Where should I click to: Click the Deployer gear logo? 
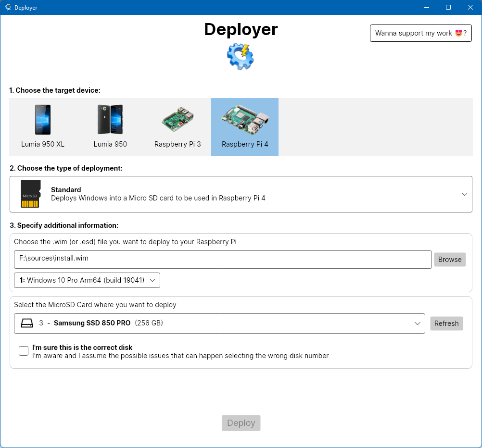tap(241, 57)
